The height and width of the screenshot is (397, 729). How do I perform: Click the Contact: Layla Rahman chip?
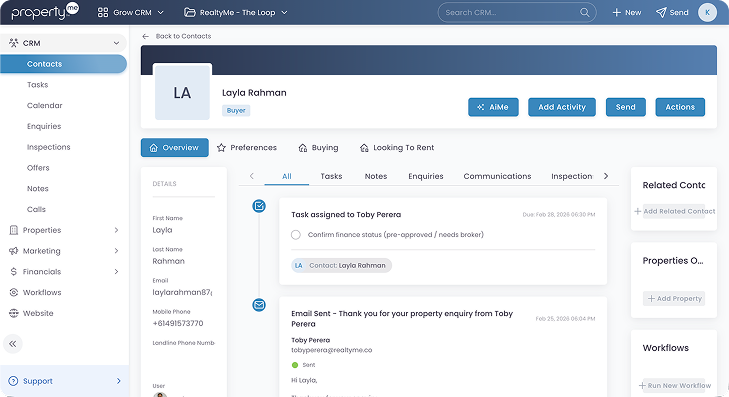click(x=342, y=265)
